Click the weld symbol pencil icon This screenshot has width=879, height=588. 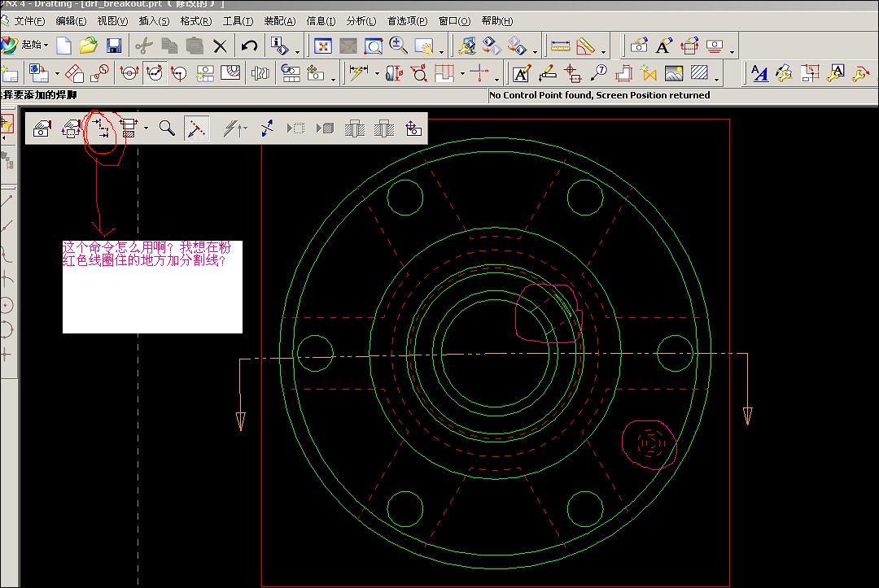point(547,73)
